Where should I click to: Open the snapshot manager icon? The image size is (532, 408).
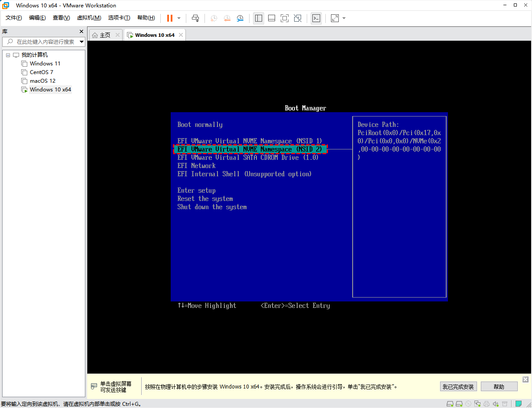[240, 18]
